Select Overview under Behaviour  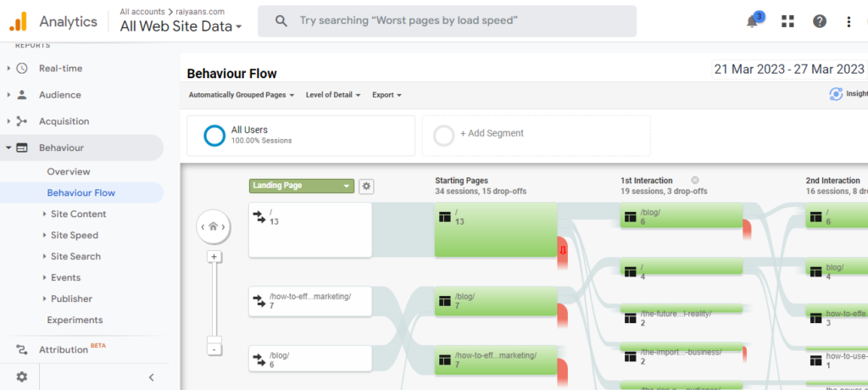click(69, 171)
